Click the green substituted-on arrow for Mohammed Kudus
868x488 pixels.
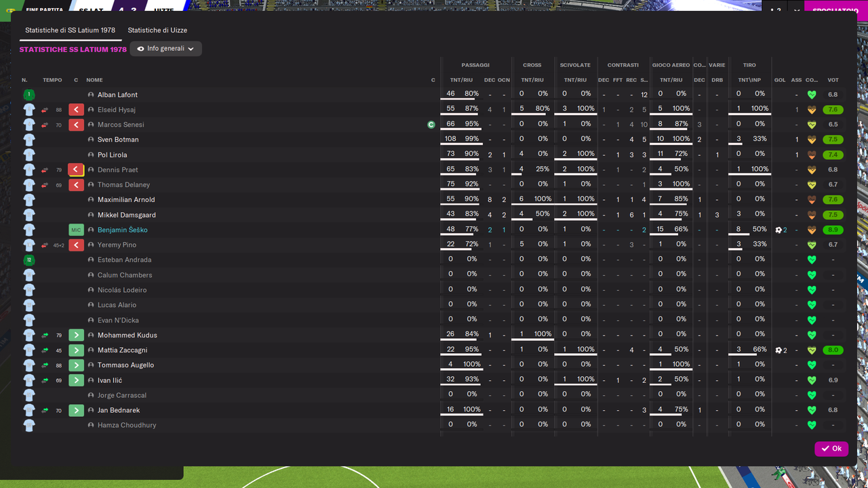tap(76, 335)
